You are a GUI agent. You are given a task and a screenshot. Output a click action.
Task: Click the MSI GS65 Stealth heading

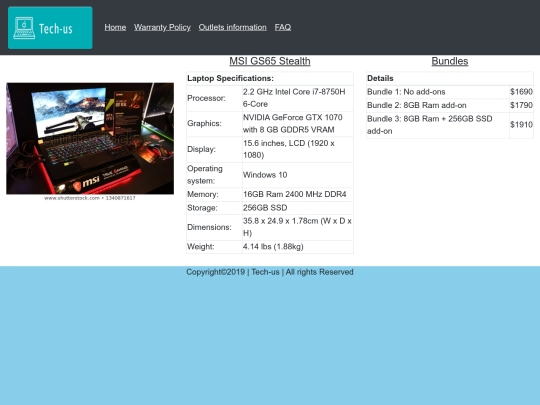[x=270, y=61]
